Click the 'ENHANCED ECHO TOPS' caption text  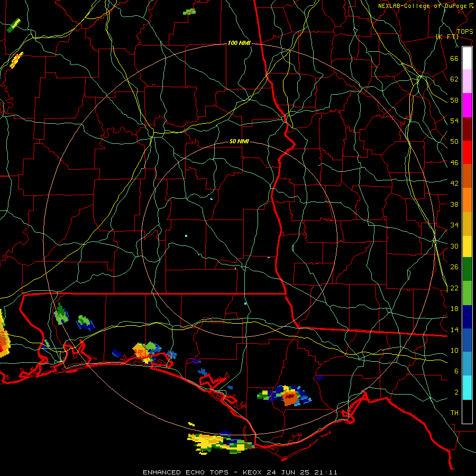(x=186, y=472)
